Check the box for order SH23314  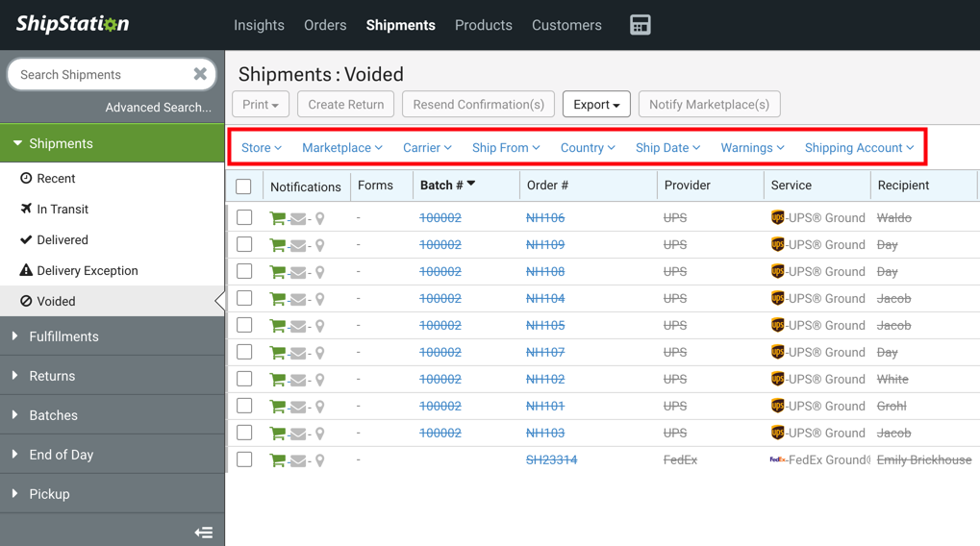pos(244,459)
